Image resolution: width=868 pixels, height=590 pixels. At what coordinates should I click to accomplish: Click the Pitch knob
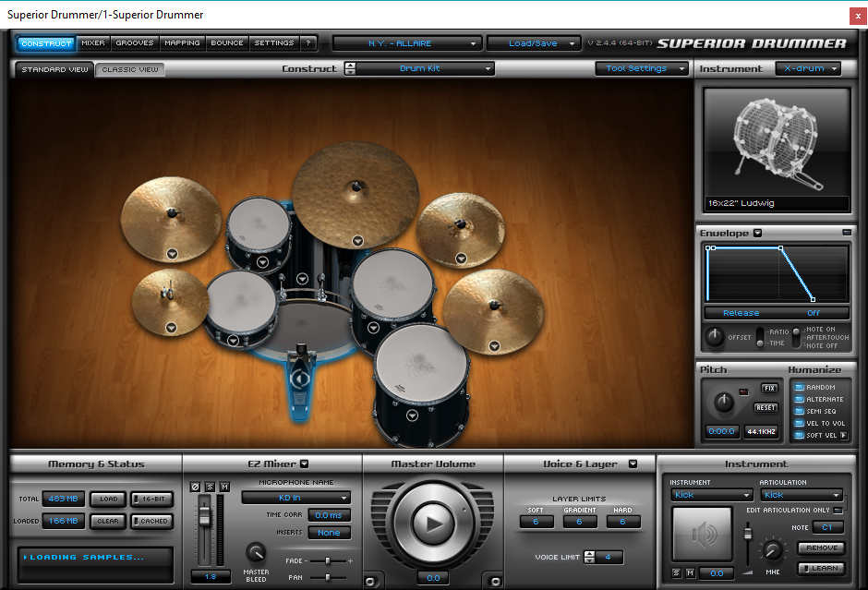point(724,402)
